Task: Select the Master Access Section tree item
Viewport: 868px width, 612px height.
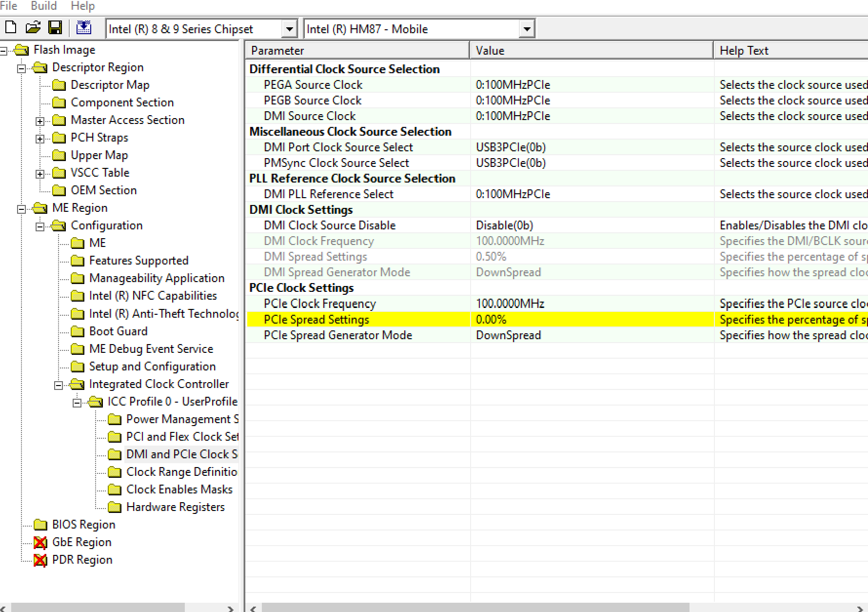Action: (x=128, y=120)
